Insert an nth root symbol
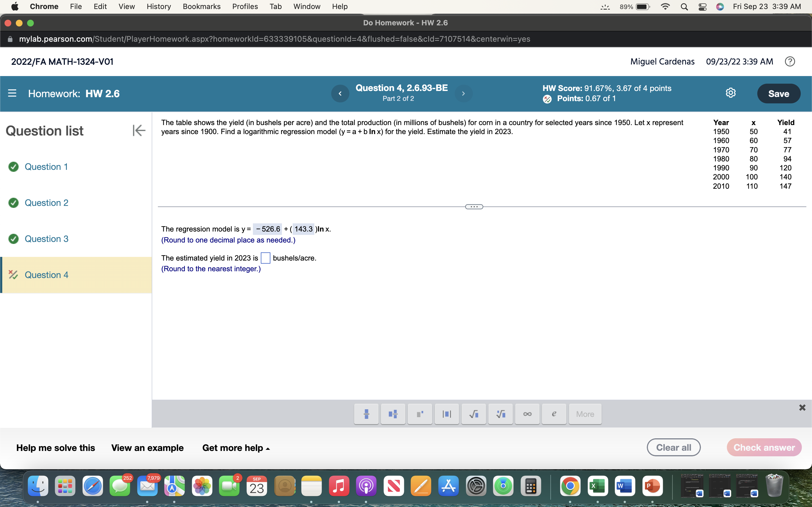 [x=500, y=414]
